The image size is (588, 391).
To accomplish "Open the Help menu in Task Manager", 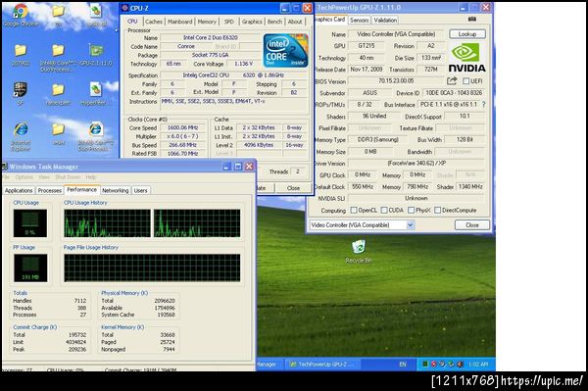I will pyautogui.click(x=91, y=177).
